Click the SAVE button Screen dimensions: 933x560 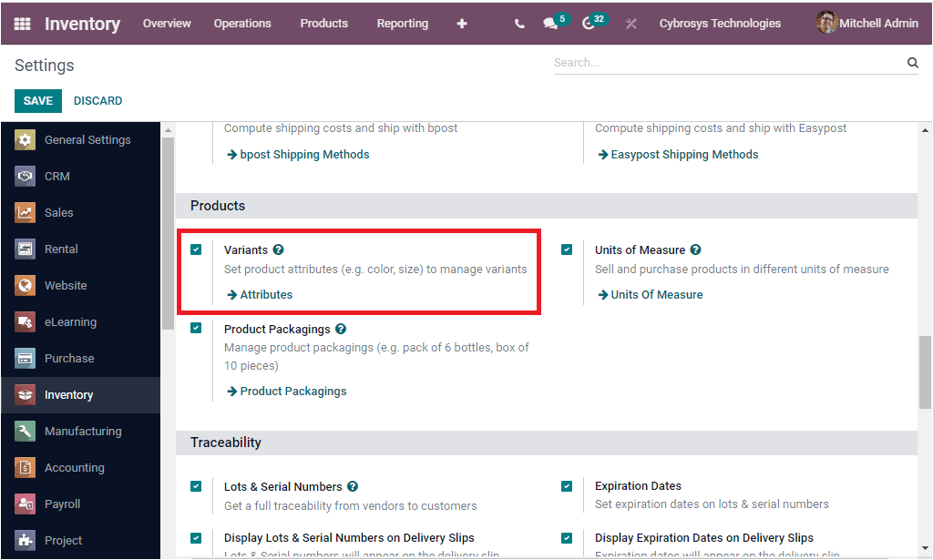point(37,101)
